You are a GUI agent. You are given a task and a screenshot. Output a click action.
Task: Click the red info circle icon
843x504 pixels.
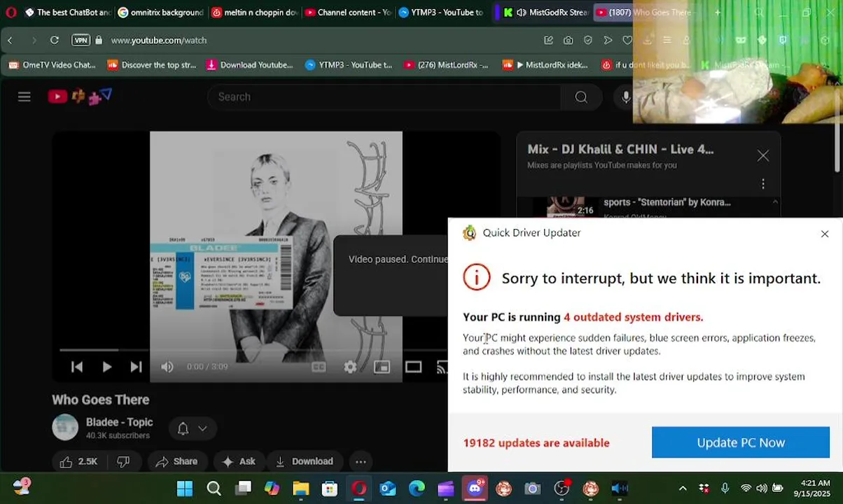477,278
